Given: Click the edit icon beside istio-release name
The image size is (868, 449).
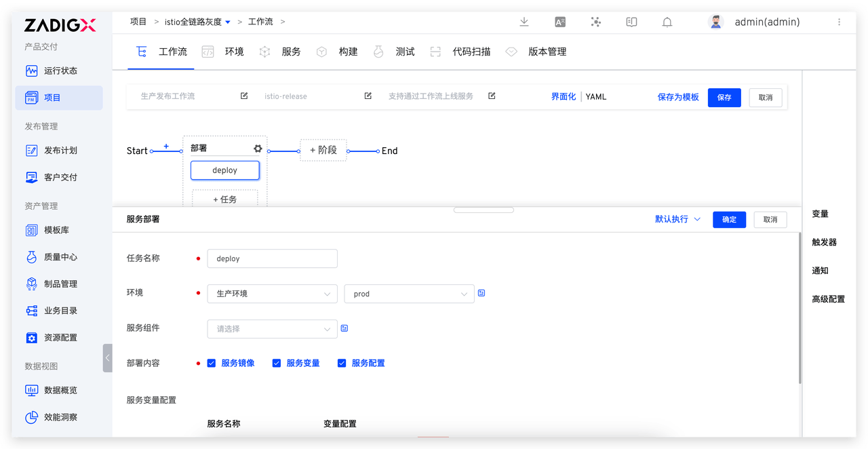Looking at the screenshot, I should [368, 96].
